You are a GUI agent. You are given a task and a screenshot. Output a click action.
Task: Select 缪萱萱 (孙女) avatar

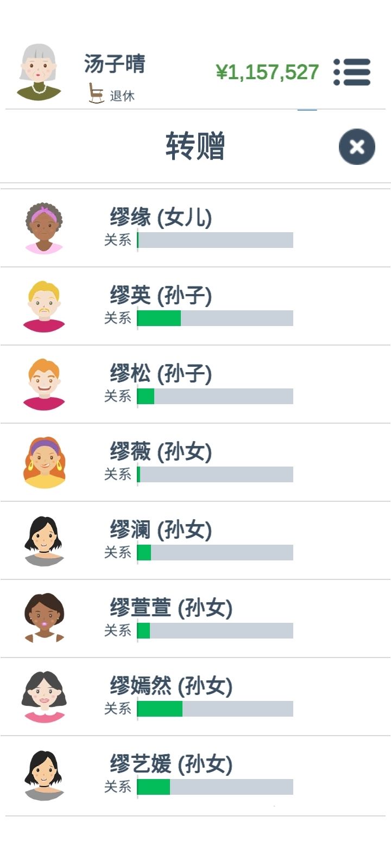pos(44,618)
